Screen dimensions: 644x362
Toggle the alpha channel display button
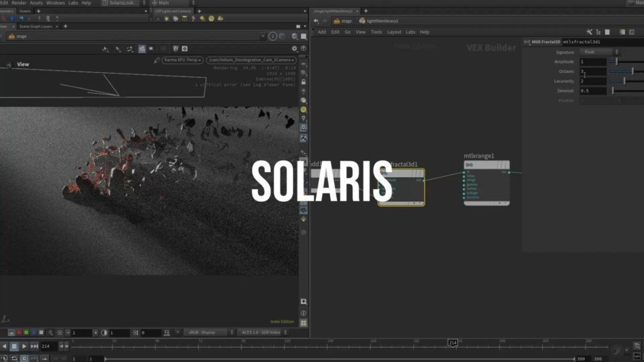pyautogui.click(x=41, y=332)
